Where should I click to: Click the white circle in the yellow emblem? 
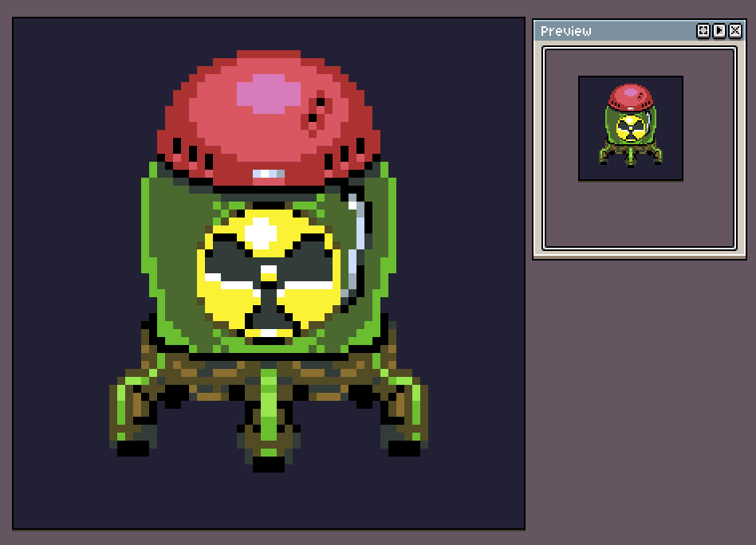click(260, 233)
